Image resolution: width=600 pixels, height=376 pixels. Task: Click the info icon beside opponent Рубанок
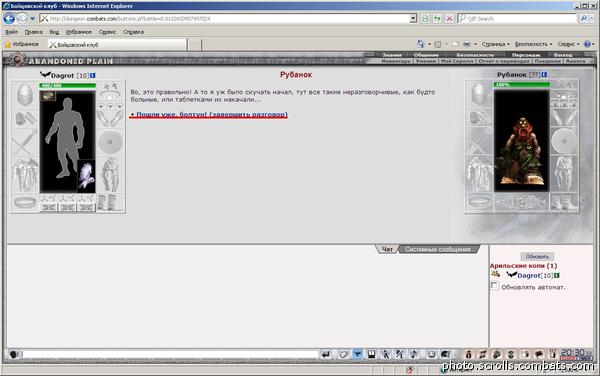click(544, 75)
